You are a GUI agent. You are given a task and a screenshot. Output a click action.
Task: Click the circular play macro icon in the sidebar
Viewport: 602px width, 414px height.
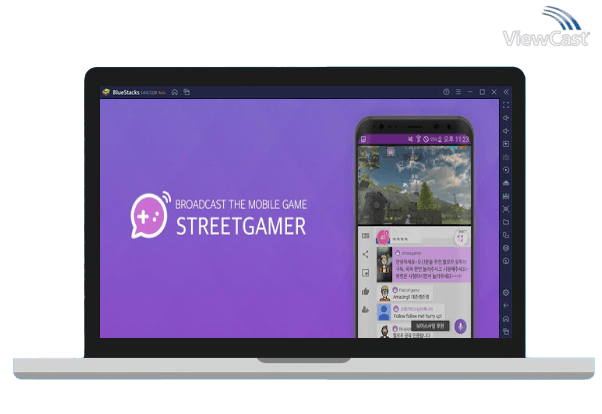[x=506, y=170]
